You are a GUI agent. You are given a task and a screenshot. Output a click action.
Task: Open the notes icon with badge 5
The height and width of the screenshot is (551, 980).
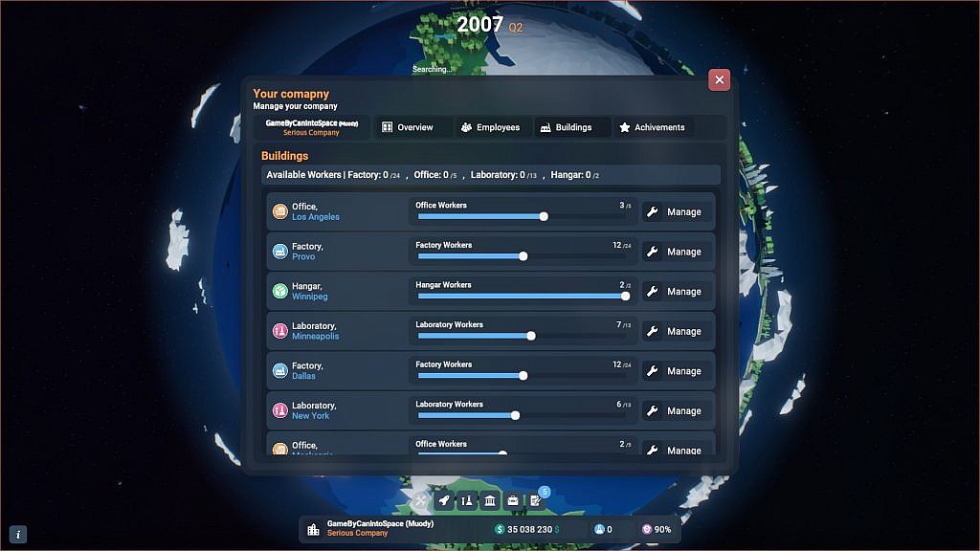click(536, 500)
